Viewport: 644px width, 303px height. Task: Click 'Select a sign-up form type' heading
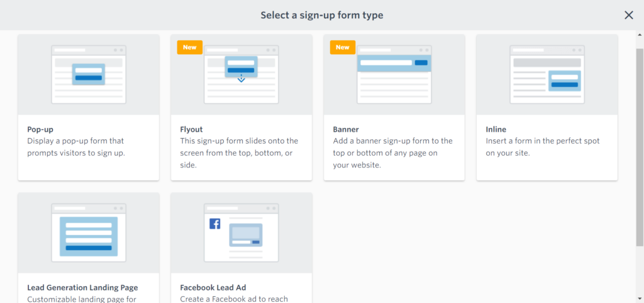[x=322, y=15]
